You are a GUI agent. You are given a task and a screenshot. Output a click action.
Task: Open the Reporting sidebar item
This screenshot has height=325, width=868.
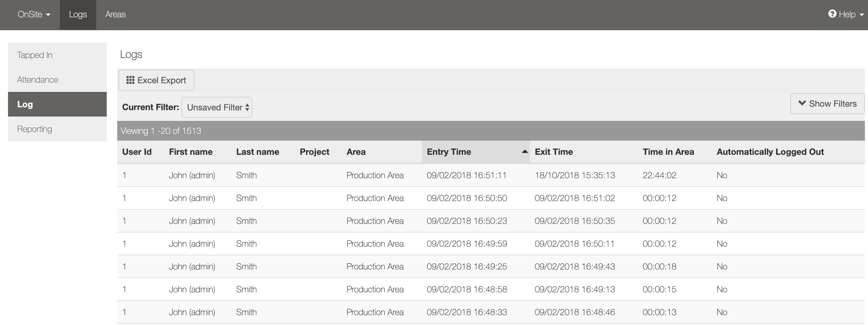point(34,129)
